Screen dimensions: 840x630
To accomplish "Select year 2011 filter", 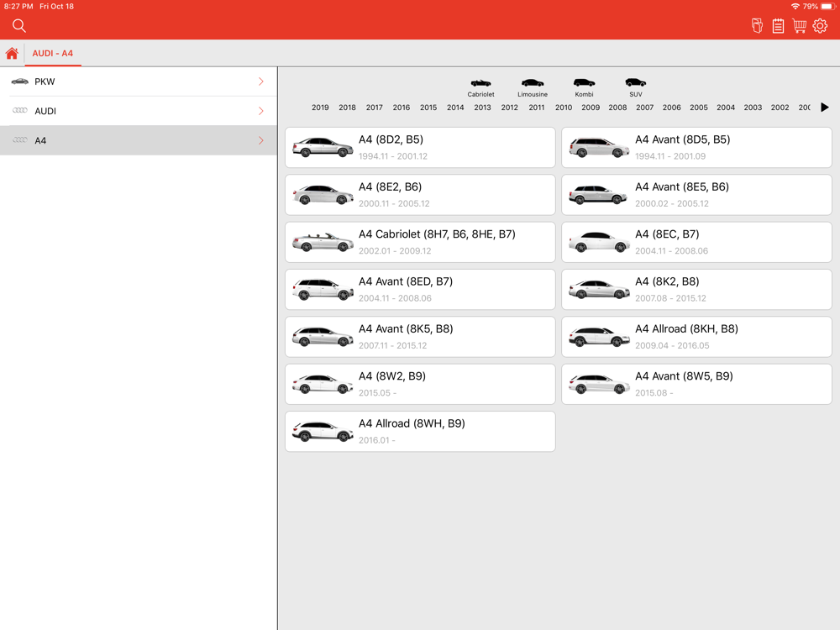I will tap(537, 108).
